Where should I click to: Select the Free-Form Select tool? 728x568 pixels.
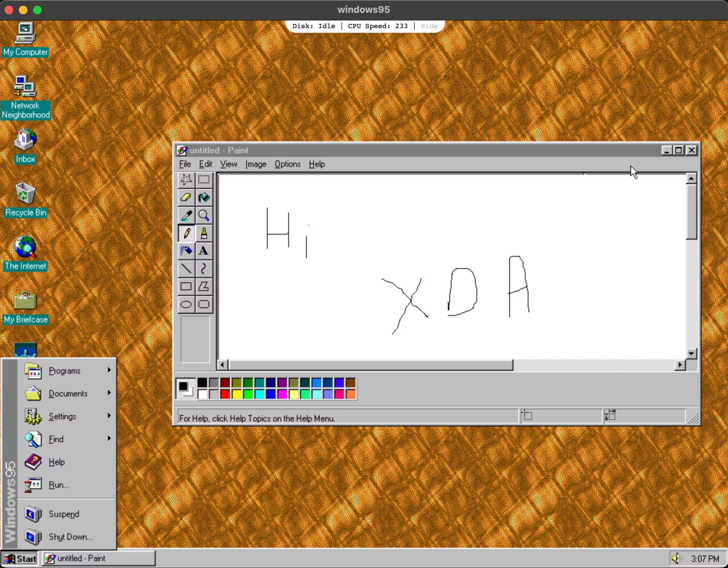tap(186, 179)
